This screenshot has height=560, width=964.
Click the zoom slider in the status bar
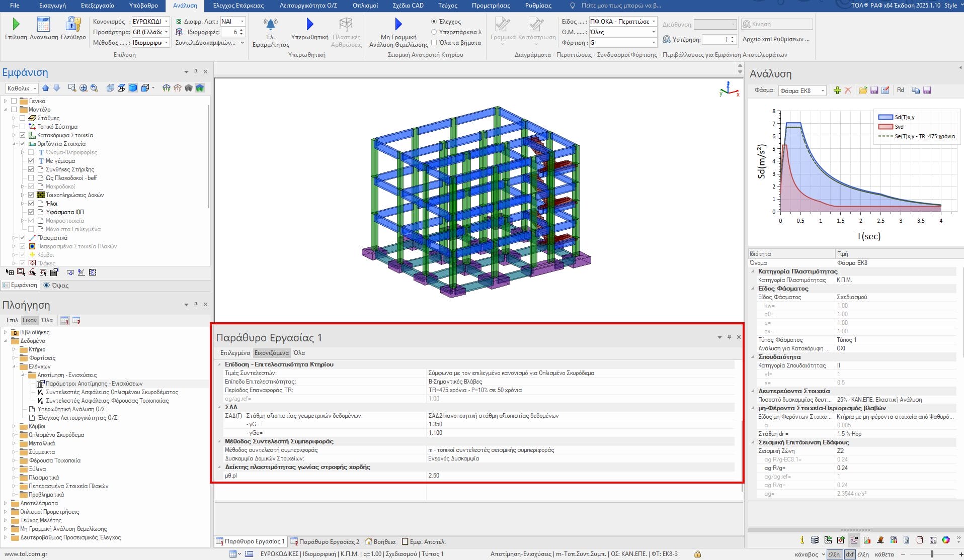[x=932, y=554]
